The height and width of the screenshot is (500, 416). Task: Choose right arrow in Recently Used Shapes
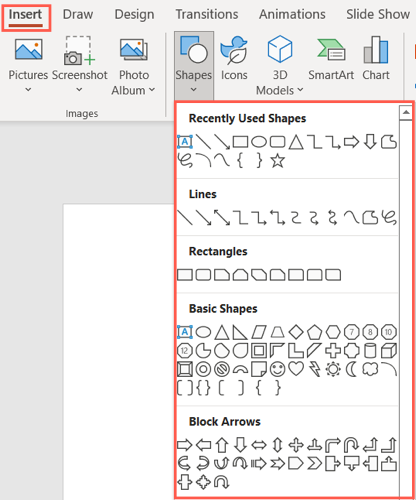[x=351, y=142]
